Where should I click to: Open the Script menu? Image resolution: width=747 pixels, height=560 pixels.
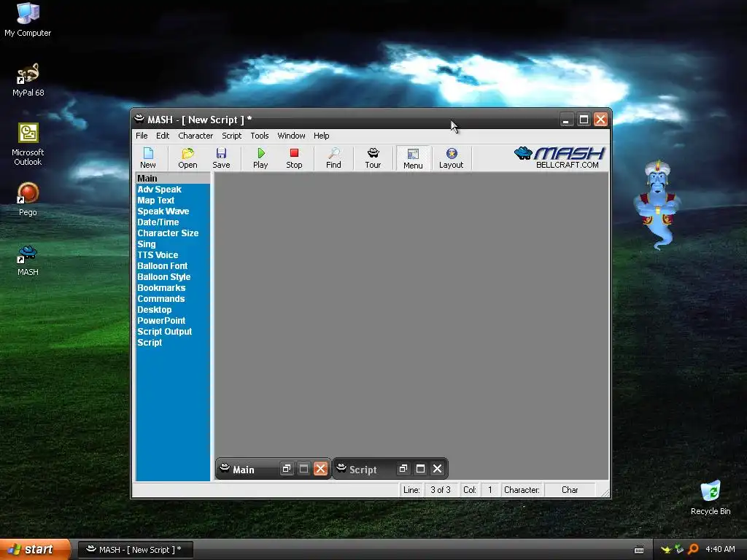click(231, 136)
